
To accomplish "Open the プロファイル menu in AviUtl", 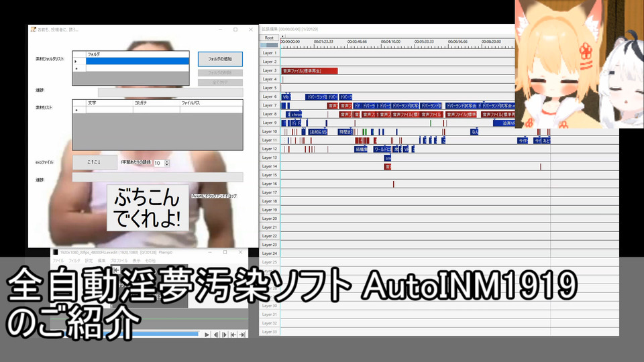I will tap(119, 261).
